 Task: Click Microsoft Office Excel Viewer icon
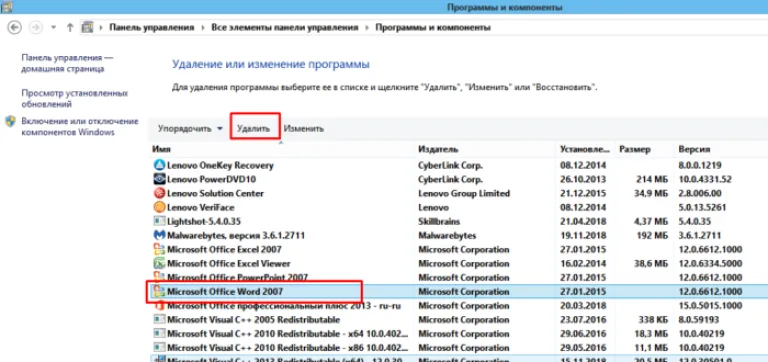tap(159, 264)
